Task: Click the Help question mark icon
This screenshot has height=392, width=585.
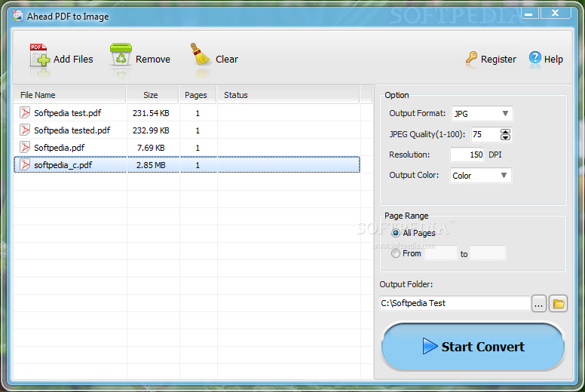Action: (x=535, y=58)
